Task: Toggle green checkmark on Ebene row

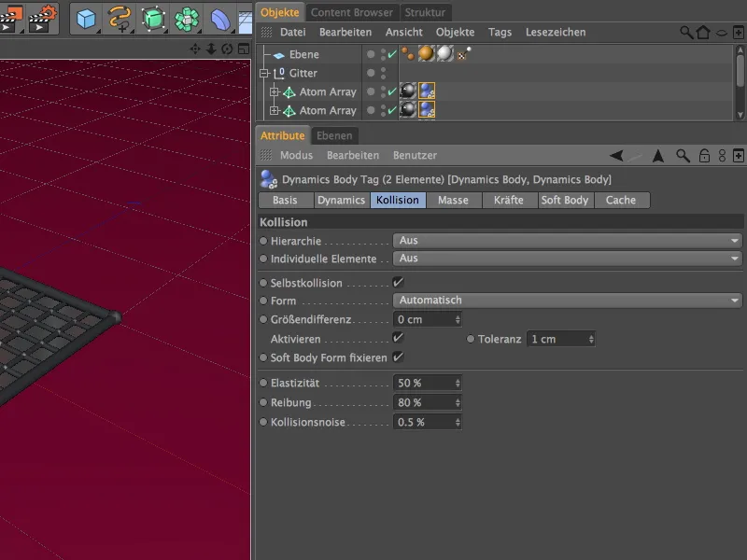Action: (392, 54)
